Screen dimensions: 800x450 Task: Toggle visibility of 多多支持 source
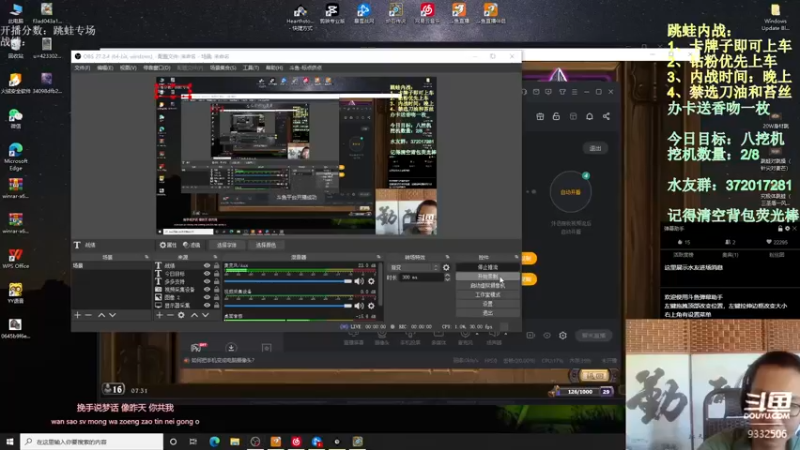pyautogui.click(x=207, y=282)
